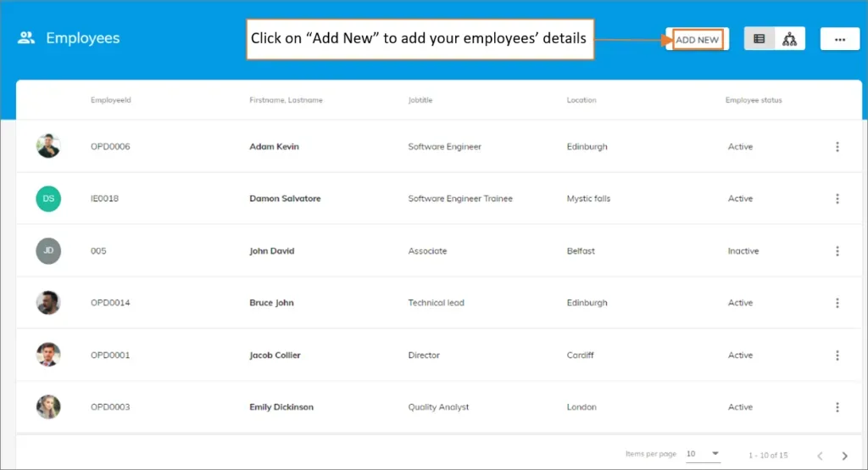Click the Associate job title

coord(427,250)
